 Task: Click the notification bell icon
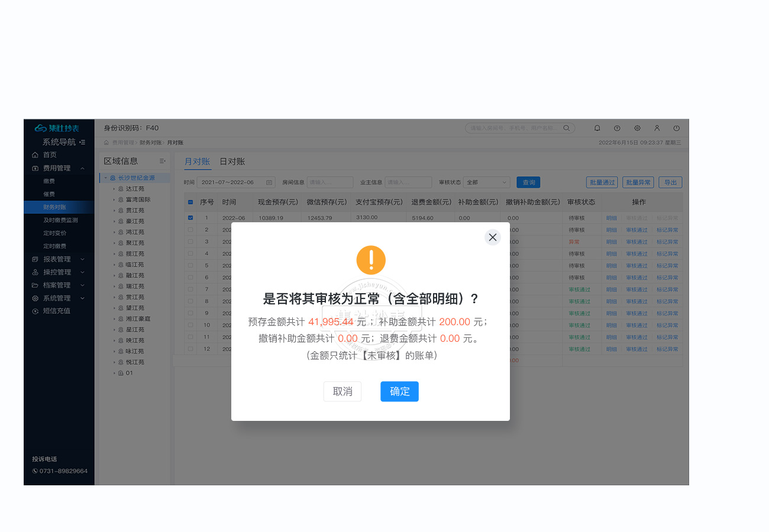click(x=597, y=128)
